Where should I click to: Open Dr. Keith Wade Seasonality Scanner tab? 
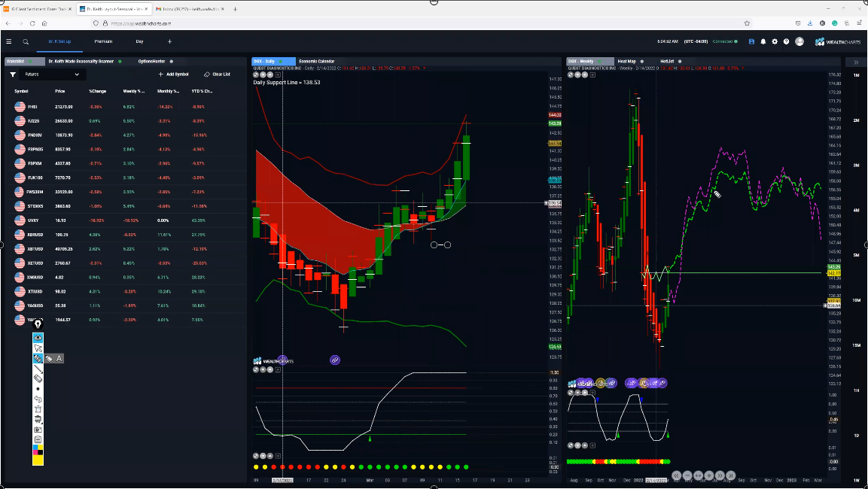(81, 62)
